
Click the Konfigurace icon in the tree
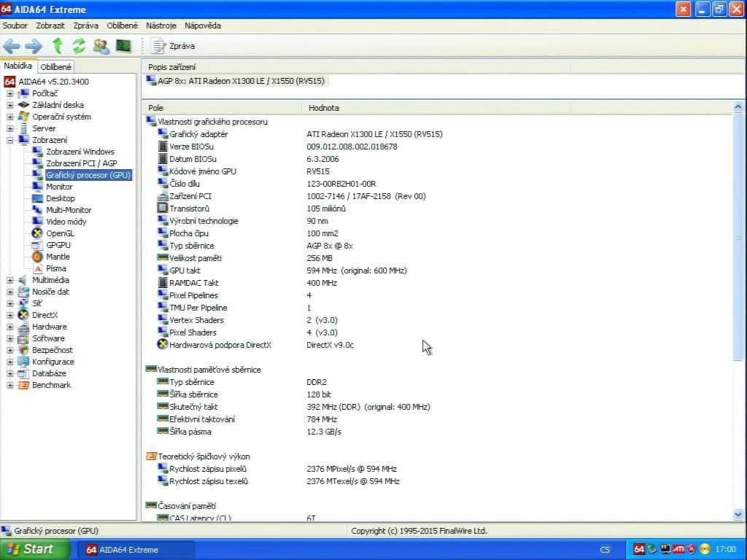[x=23, y=362]
